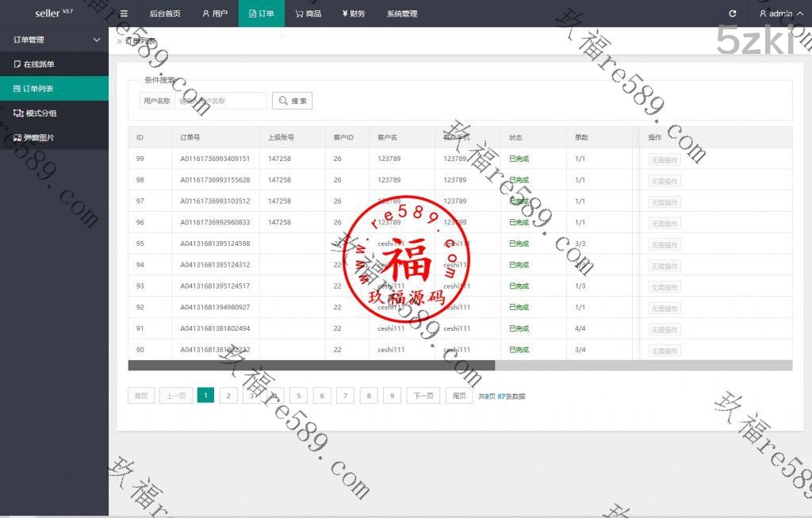Open the 用户 top menu

pos(214,13)
